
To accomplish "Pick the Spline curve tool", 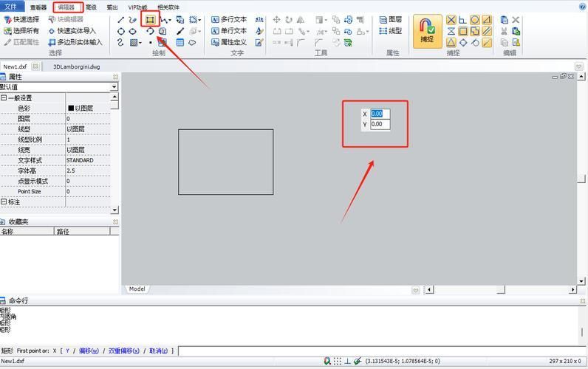I will coord(120,42).
